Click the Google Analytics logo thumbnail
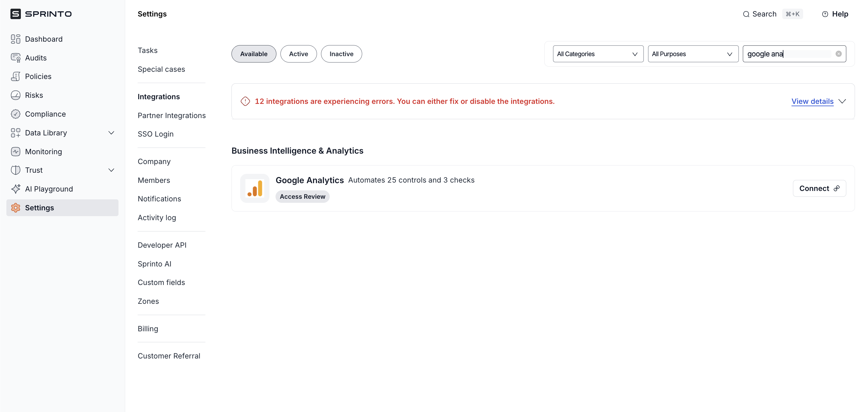Image resolution: width=868 pixels, height=412 pixels. click(x=254, y=189)
